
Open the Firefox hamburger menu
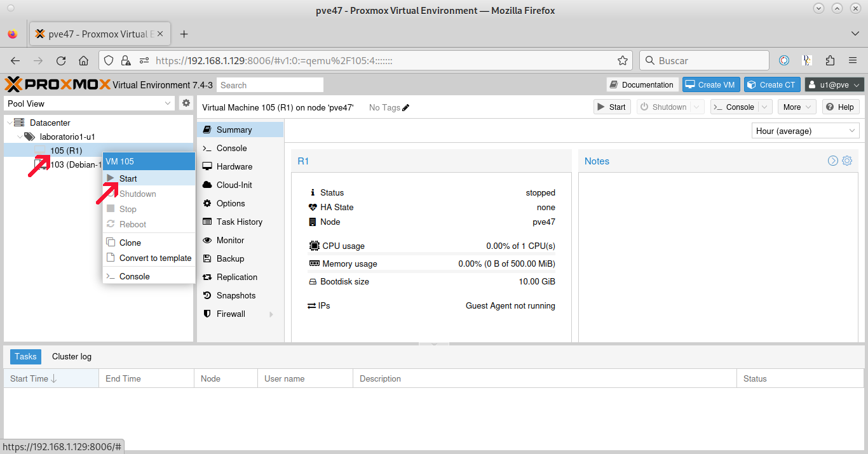853,60
